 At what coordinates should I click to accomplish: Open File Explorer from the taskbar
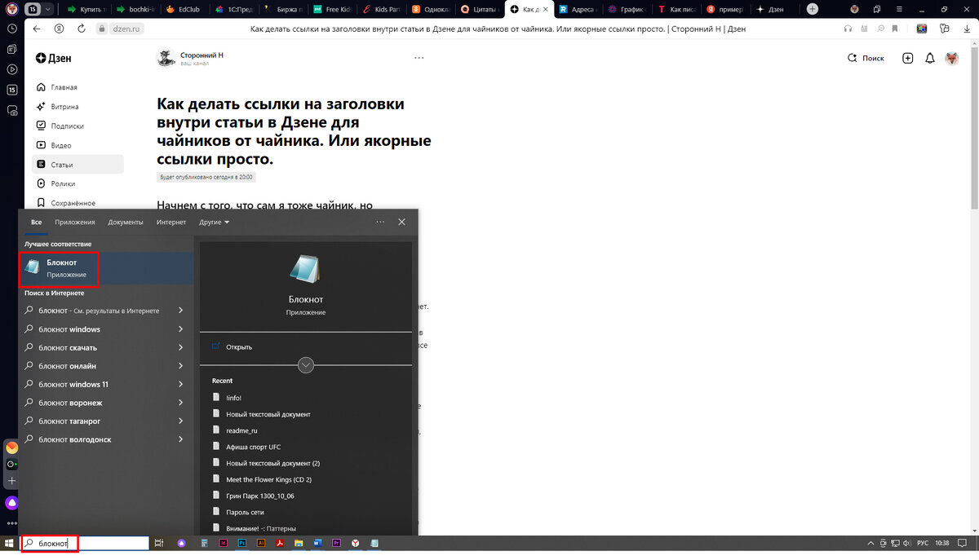pos(299,543)
